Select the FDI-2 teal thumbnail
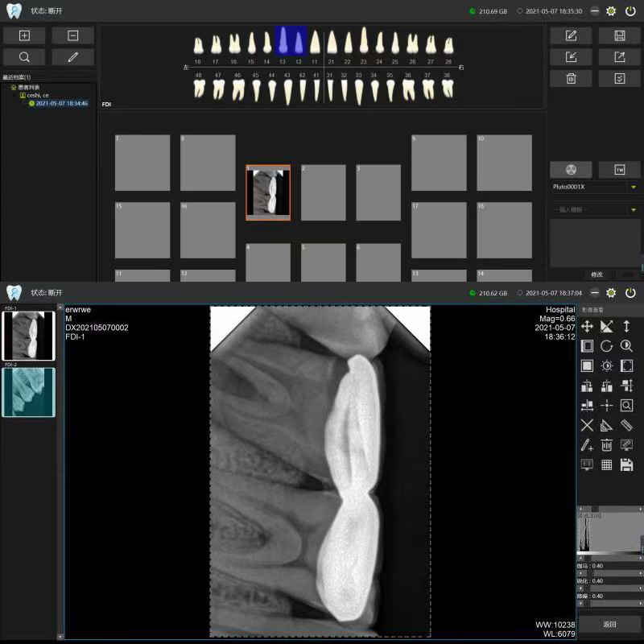This screenshot has width=644, height=644. pyautogui.click(x=28, y=392)
